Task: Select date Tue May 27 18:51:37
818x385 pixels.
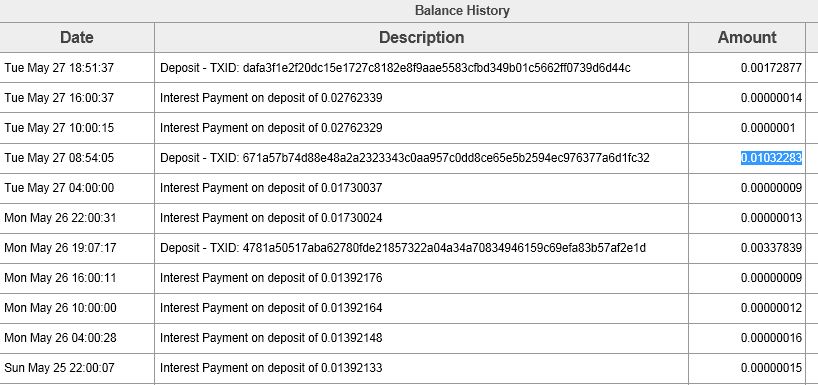Action: pos(59,68)
